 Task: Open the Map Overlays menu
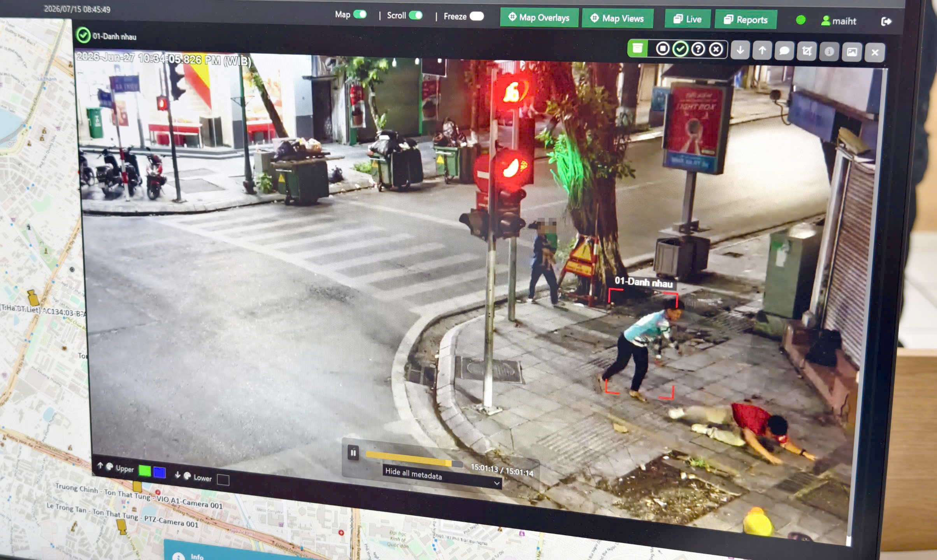tap(539, 17)
